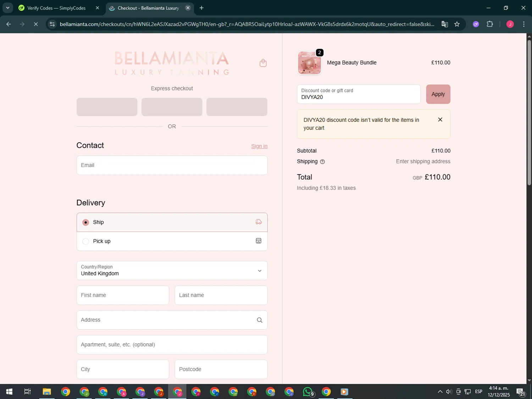Open WhatsApp from the taskbar
Viewport: 532px width, 399px height.
[x=308, y=392]
